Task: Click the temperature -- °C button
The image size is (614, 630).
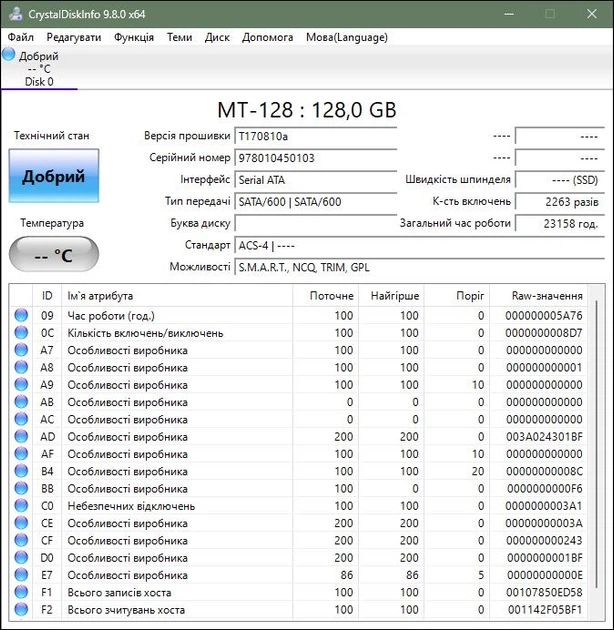Action: tap(54, 254)
